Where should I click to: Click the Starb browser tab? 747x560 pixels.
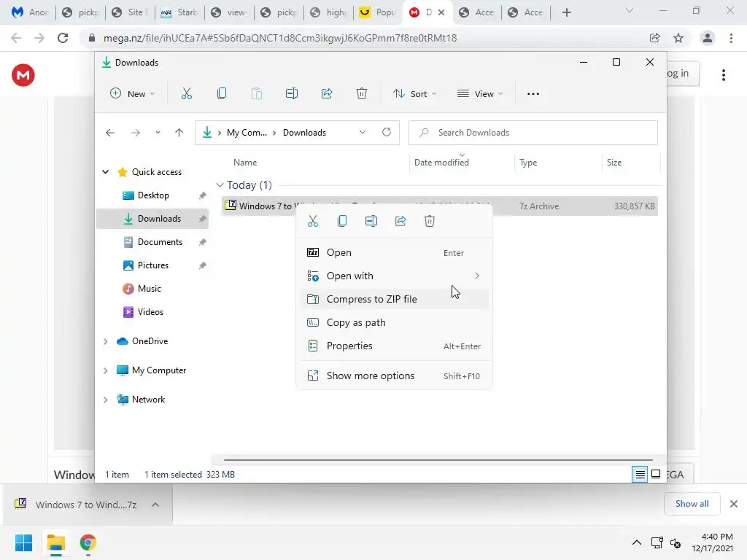click(179, 13)
